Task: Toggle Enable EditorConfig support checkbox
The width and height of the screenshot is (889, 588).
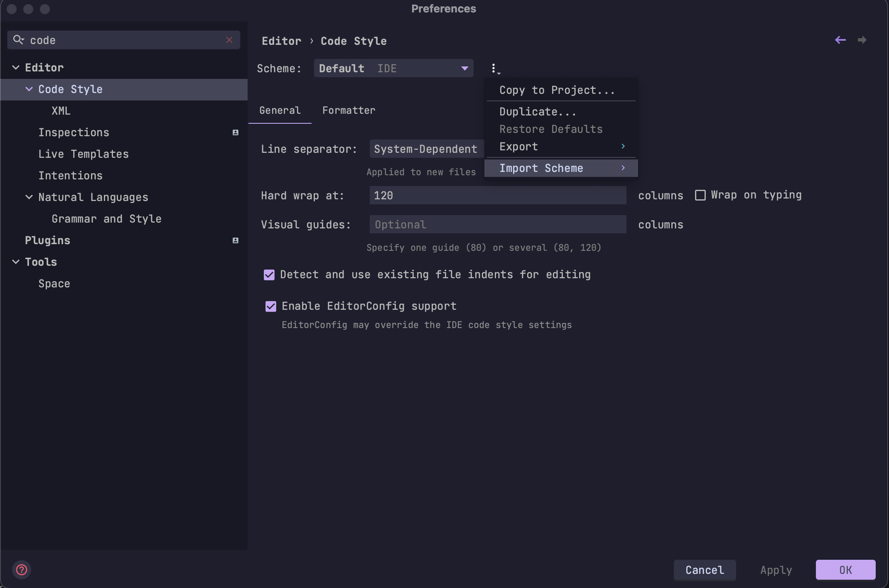Action: (271, 306)
